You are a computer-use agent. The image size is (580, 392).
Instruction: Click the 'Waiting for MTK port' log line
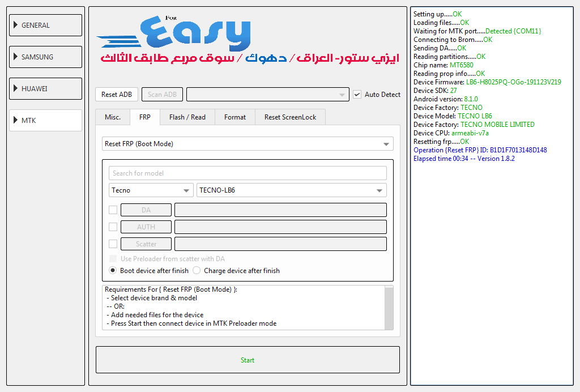coord(477,31)
